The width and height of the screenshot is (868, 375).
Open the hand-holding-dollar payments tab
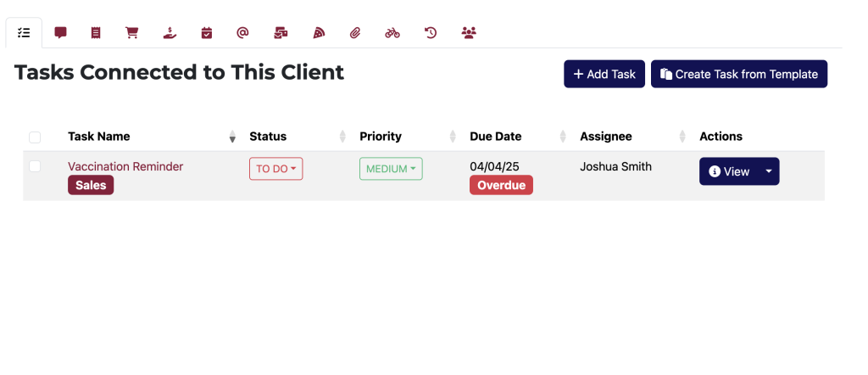[170, 33]
